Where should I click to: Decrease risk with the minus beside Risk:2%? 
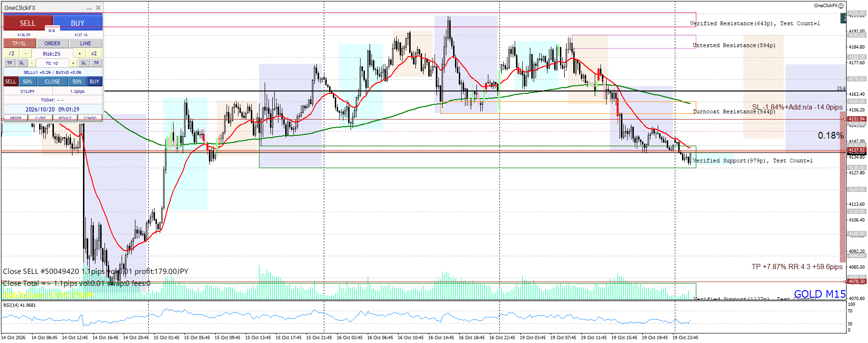pyautogui.click(x=26, y=53)
